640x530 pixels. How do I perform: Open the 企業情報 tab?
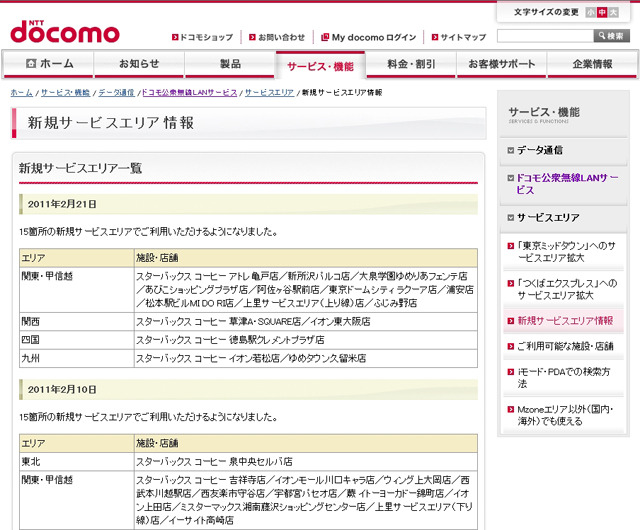592,64
